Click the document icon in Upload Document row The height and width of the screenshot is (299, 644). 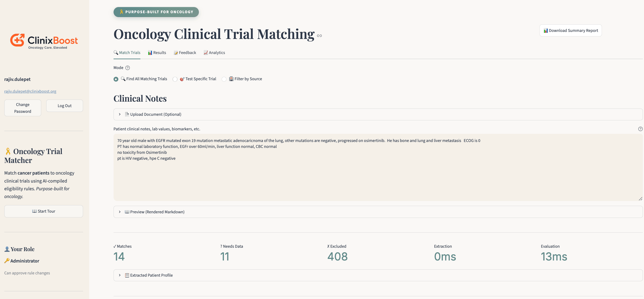point(127,114)
